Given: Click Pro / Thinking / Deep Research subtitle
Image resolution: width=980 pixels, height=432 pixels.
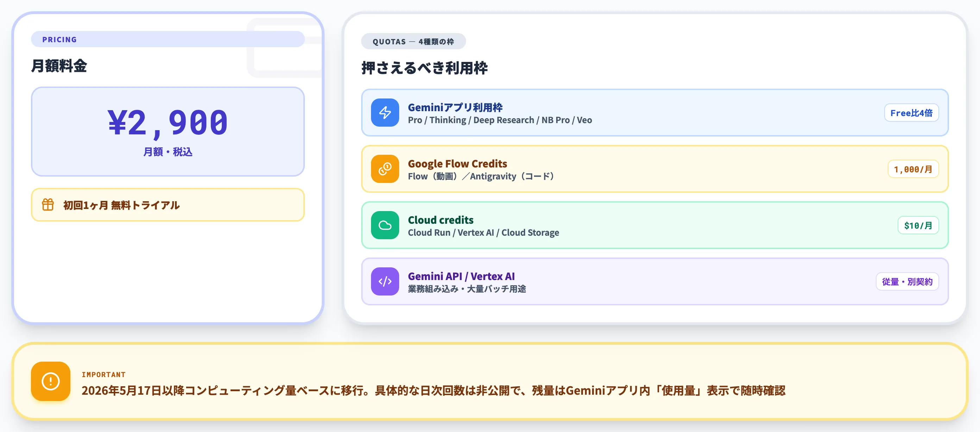Looking at the screenshot, I should [500, 120].
